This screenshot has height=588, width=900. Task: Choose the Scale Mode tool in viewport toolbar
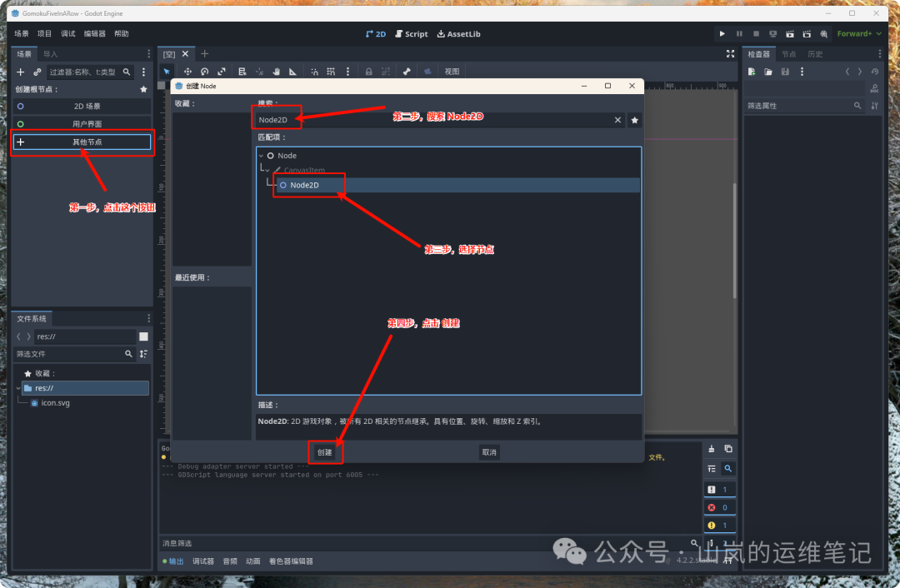click(222, 72)
